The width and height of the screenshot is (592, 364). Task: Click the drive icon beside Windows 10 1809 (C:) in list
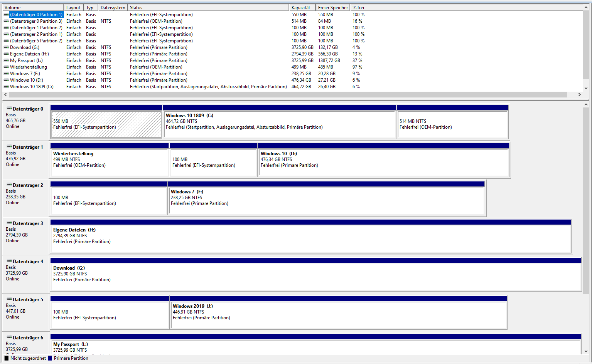coord(6,87)
